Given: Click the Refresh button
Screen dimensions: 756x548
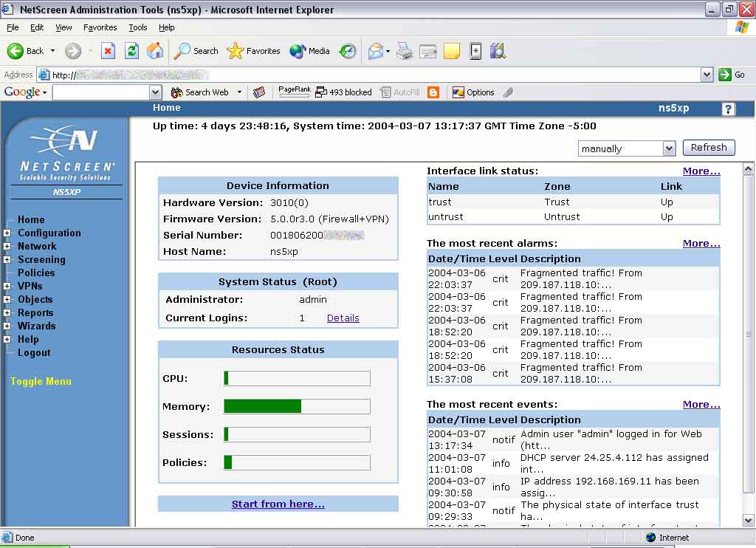Looking at the screenshot, I should click(709, 148).
